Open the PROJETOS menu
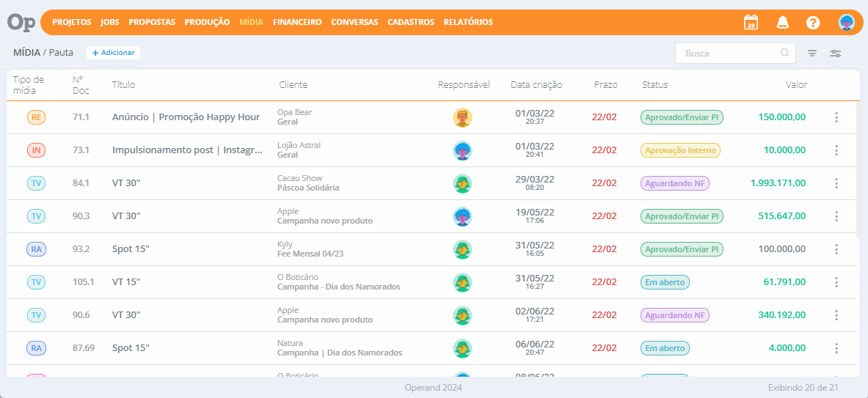The height and width of the screenshot is (398, 868). (71, 23)
